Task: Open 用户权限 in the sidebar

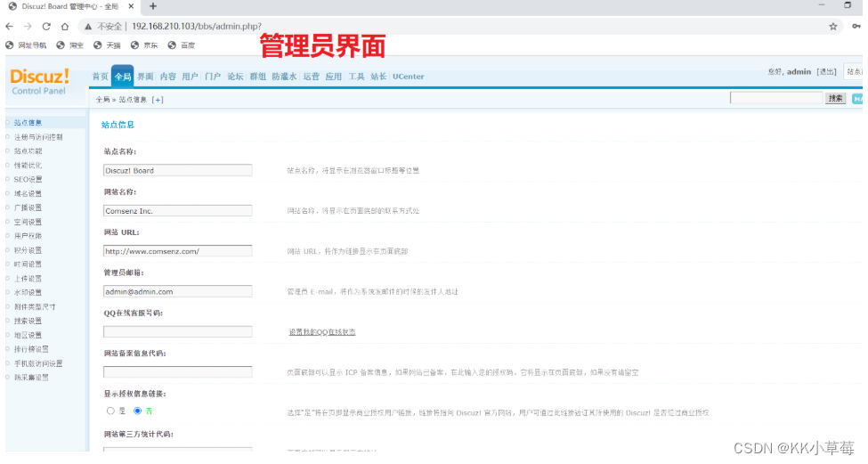Action: tap(28, 236)
